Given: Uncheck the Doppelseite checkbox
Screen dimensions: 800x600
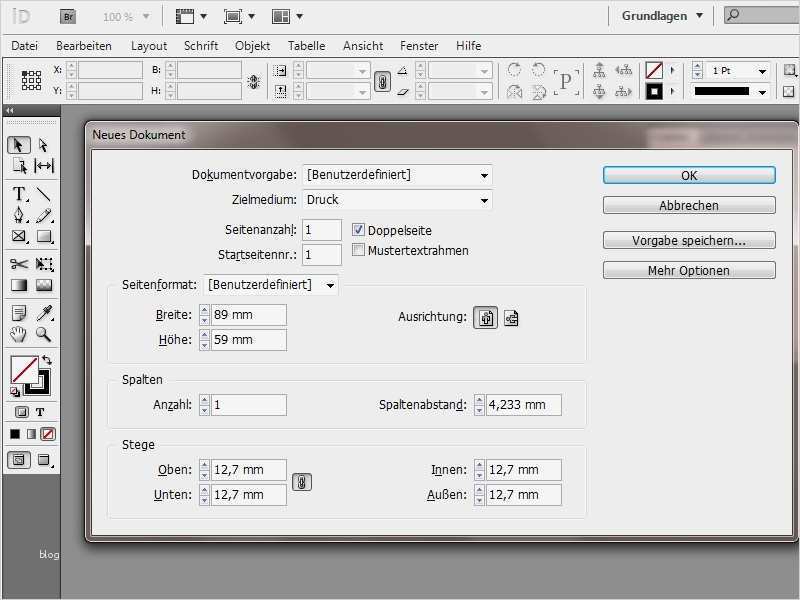Looking at the screenshot, I should tap(358, 230).
